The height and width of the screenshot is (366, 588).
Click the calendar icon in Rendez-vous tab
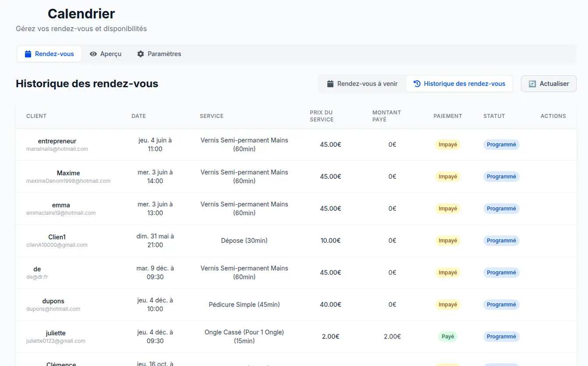(x=28, y=54)
